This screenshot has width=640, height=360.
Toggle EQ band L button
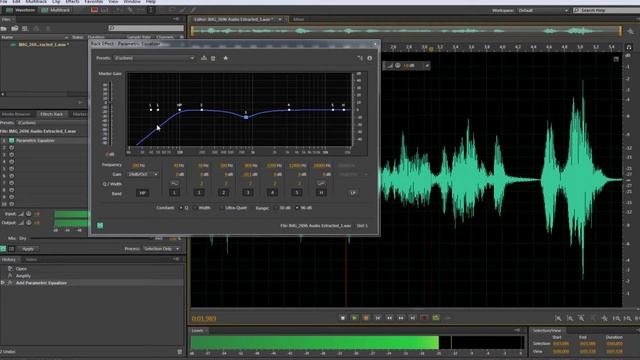(x=174, y=193)
